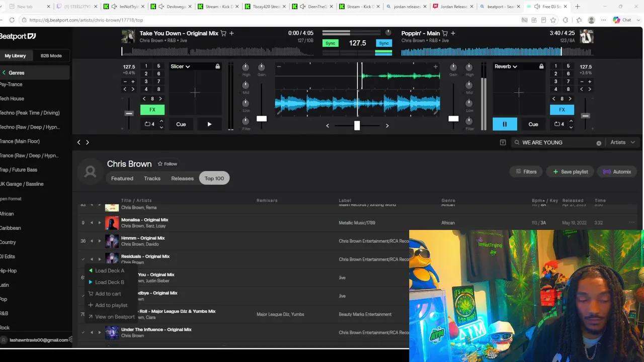Load Monalisa to deck A using left arrow
This screenshot has width=644, height=362.
[x=92, y=223]
